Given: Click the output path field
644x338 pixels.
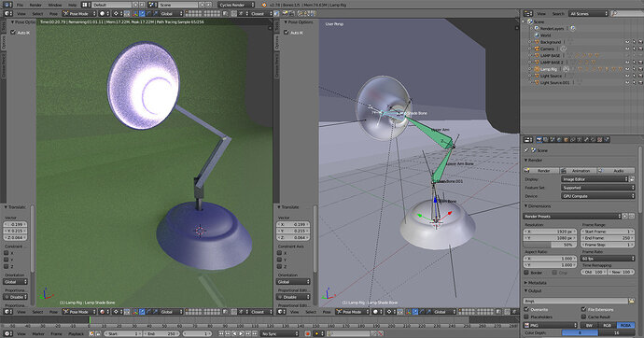Looking at the screenshot, I should (x=576, y=301).
